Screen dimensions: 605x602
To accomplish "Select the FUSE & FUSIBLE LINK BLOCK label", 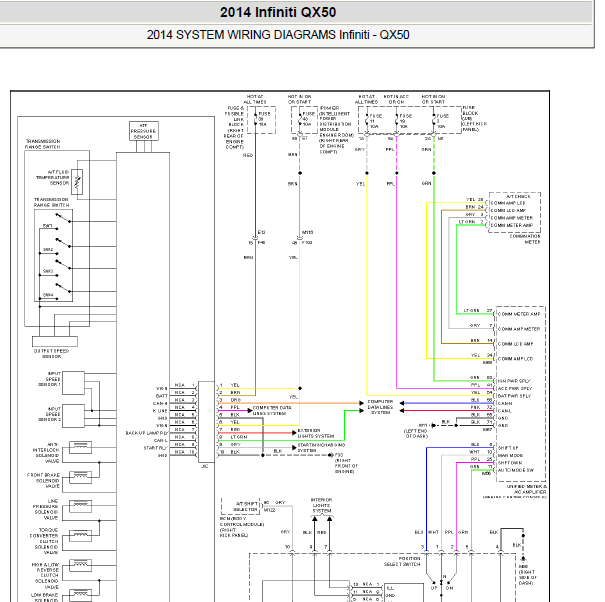I will [234, 128].
